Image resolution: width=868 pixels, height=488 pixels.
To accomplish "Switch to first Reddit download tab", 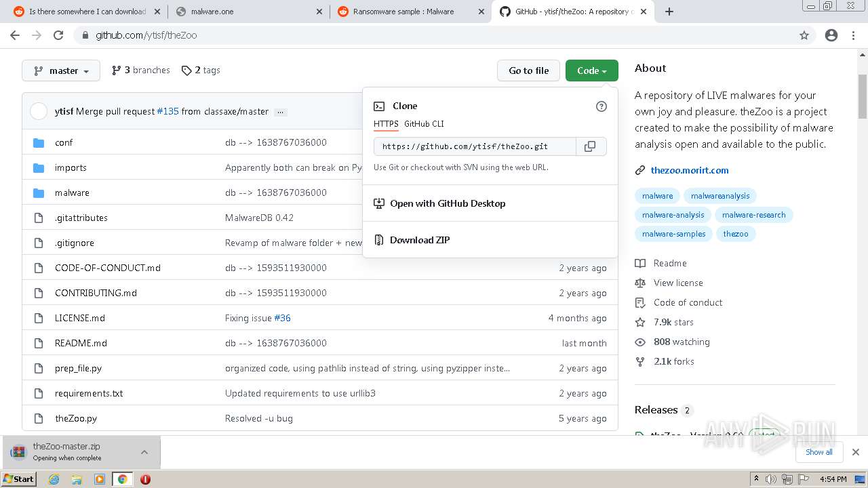I will tap(87, 12).
